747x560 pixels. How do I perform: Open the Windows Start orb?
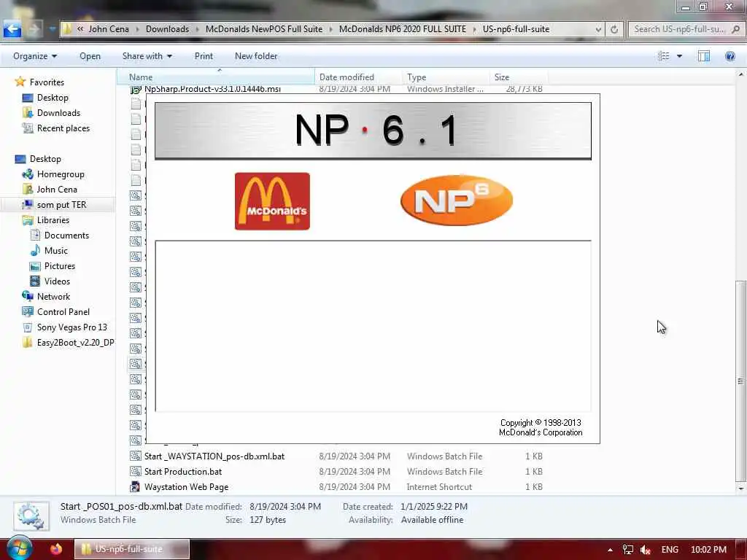click(x=20, y=548)
